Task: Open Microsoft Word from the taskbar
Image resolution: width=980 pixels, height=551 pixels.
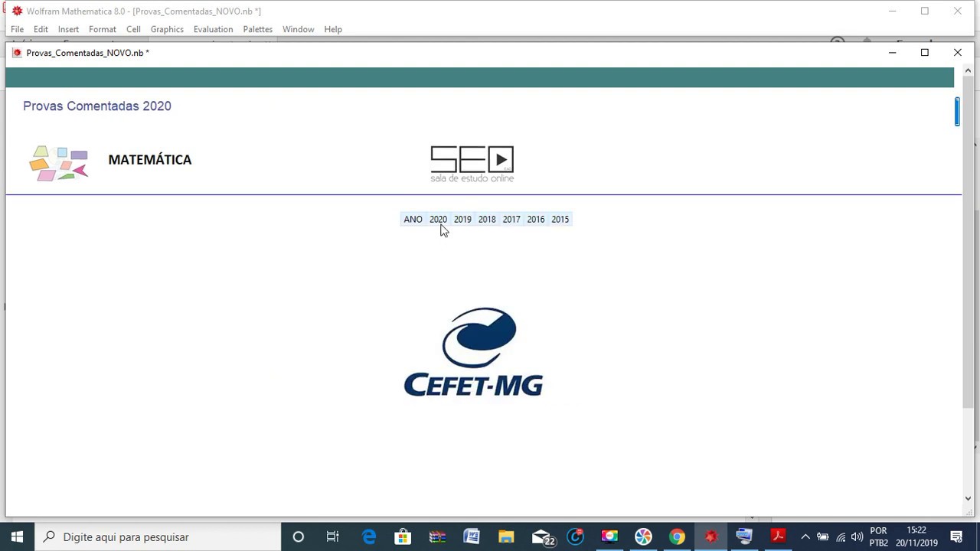Action: 471,536
